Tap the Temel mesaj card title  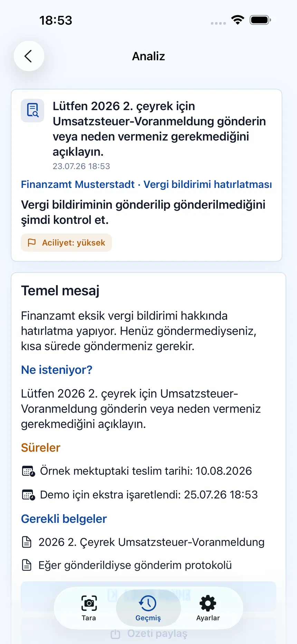tap(60, 291)
